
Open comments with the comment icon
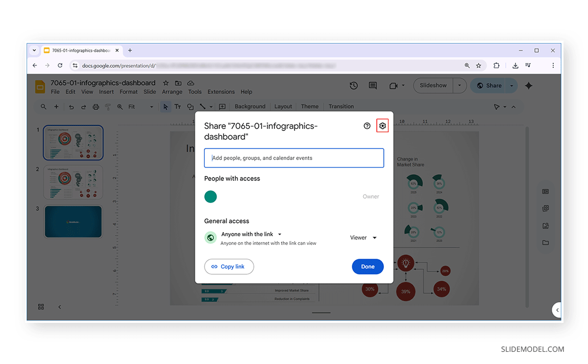[x=372, y=85]
